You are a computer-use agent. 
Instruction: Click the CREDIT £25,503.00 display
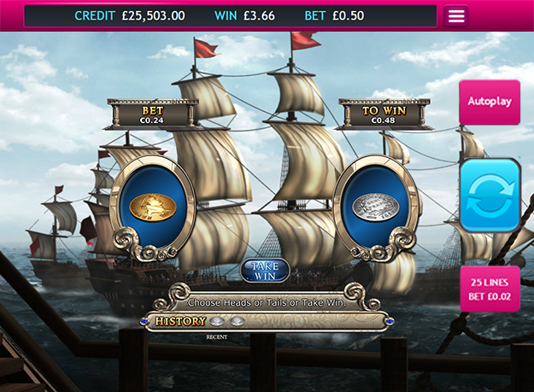tap(130, 15)
